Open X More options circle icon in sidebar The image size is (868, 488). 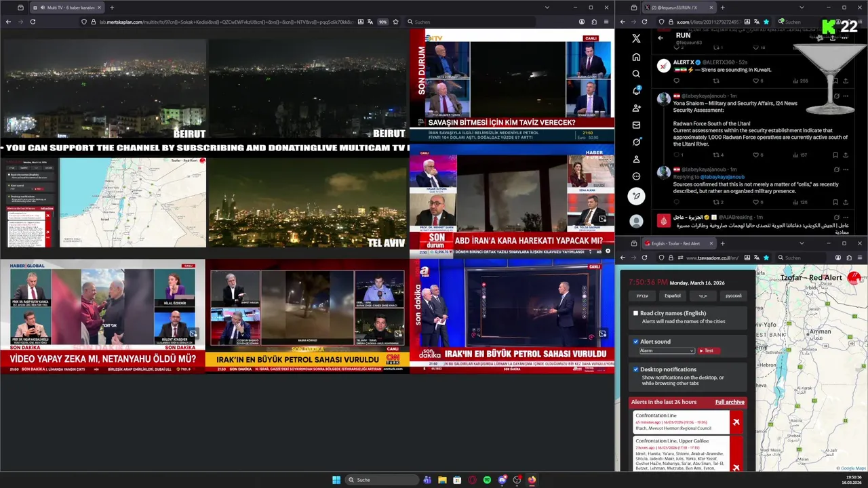pyautogui.click(x=636, y=176)
